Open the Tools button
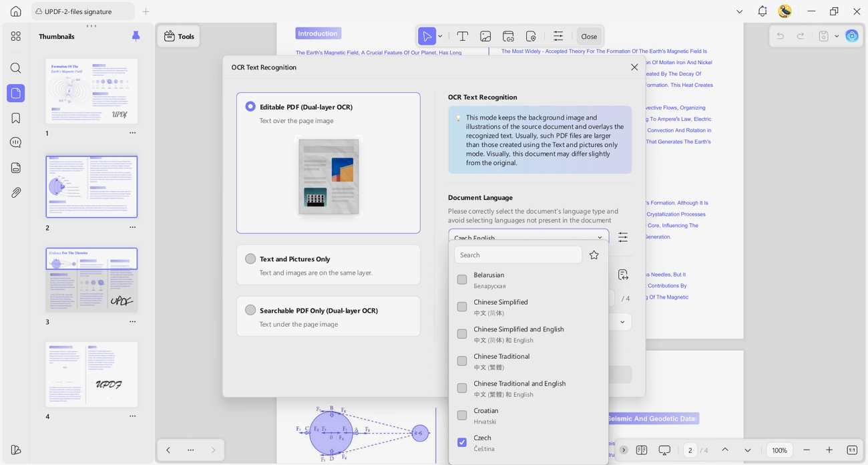This screenshot has height=465, width=868. 179,36
